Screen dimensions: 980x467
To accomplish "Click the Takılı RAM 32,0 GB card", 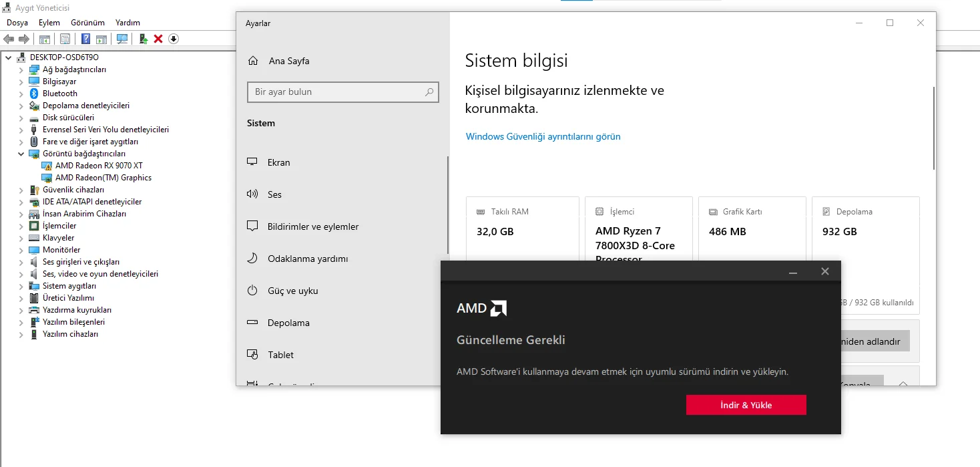I will (523, 228).
